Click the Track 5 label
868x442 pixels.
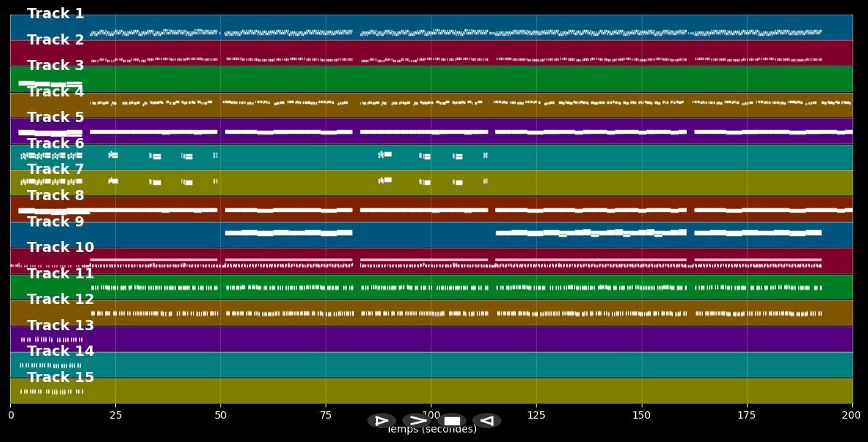(55, 118)
